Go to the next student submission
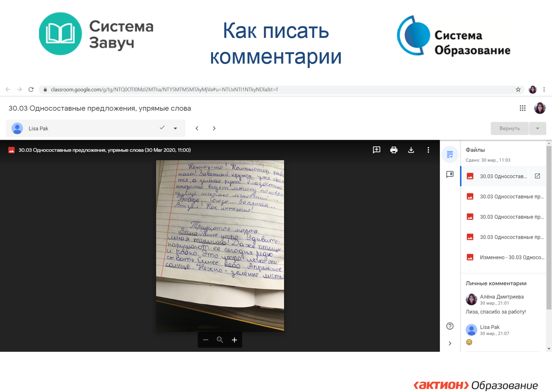 214,128
